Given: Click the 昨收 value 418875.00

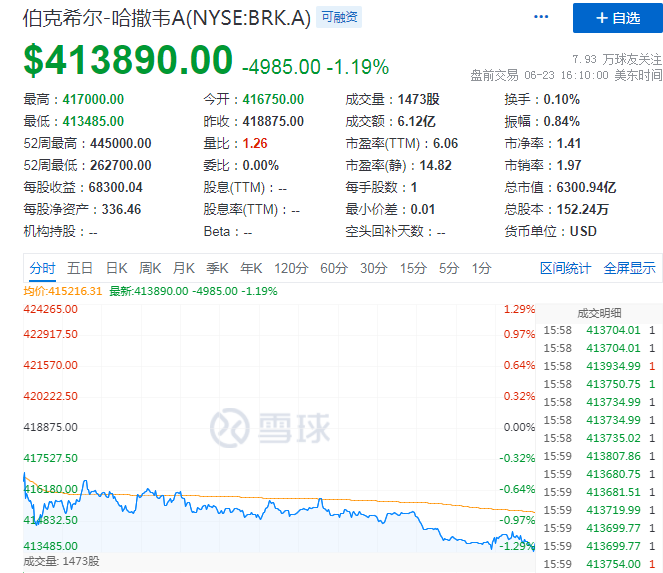Looking at the screenshot, I should 273,121.
